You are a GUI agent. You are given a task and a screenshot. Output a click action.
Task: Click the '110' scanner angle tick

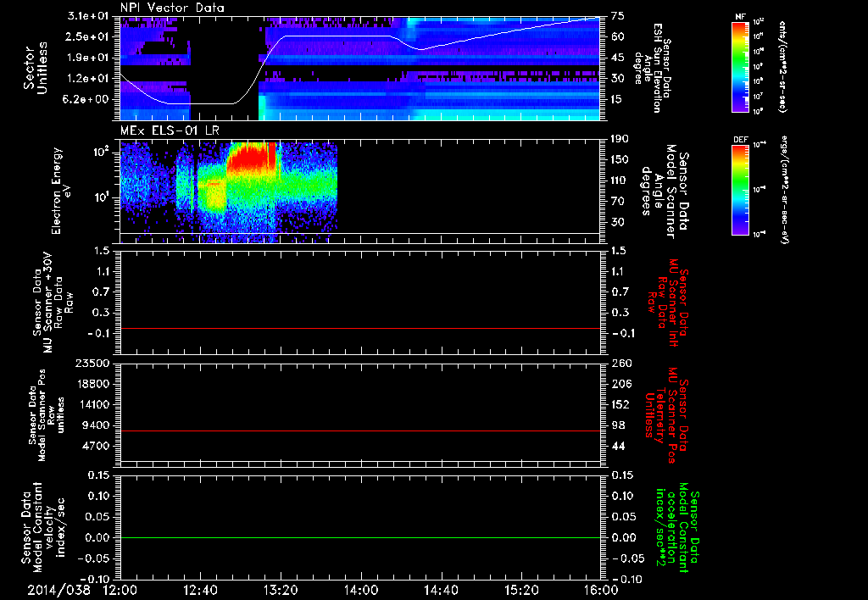[x=620, y=181]
